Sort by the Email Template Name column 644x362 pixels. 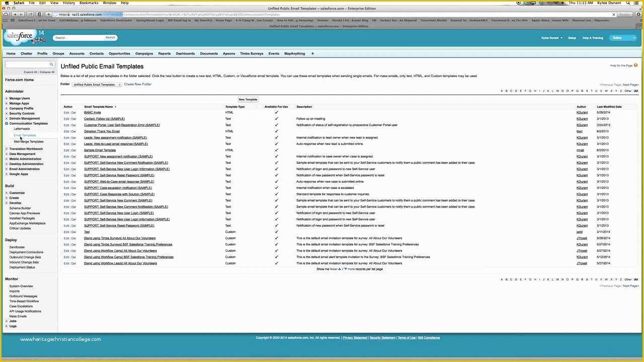click(99, 107)
